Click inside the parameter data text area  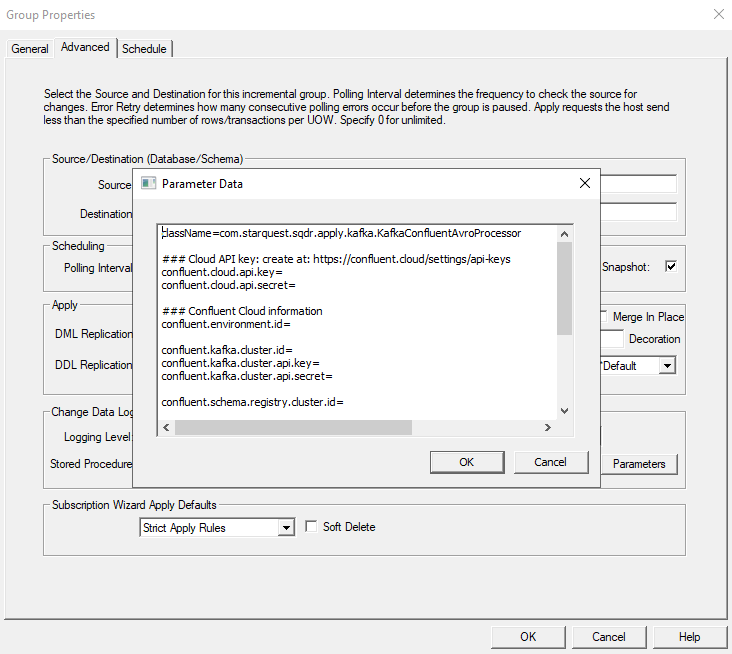coord(360,320)
